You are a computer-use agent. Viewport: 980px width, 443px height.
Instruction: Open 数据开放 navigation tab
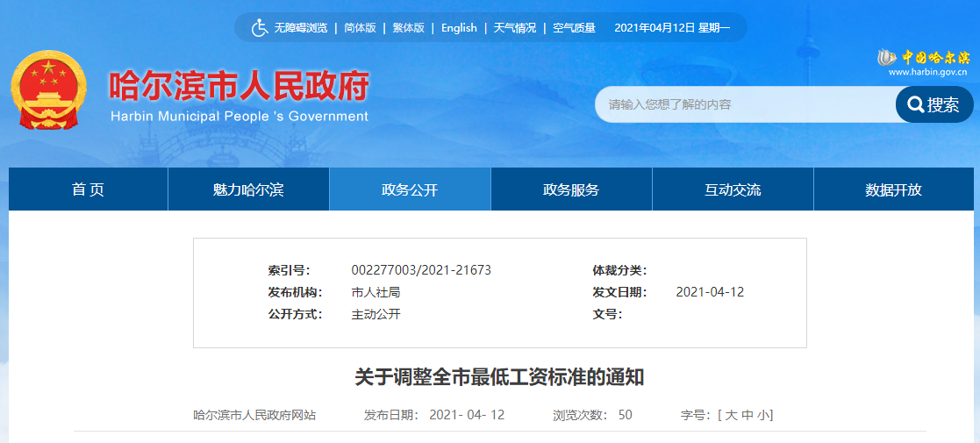click(x=893, y=189)
